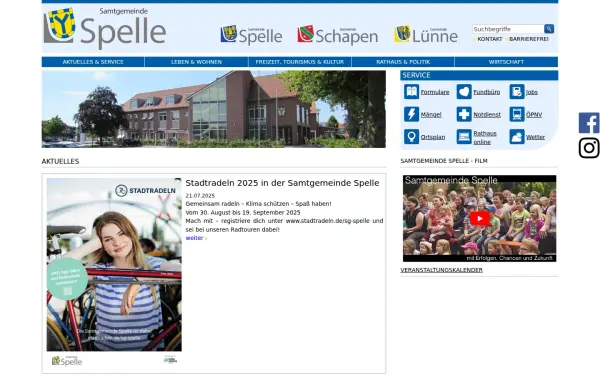Click the ÖPNV train icon

pyautogui.click(x=517, y=114)
